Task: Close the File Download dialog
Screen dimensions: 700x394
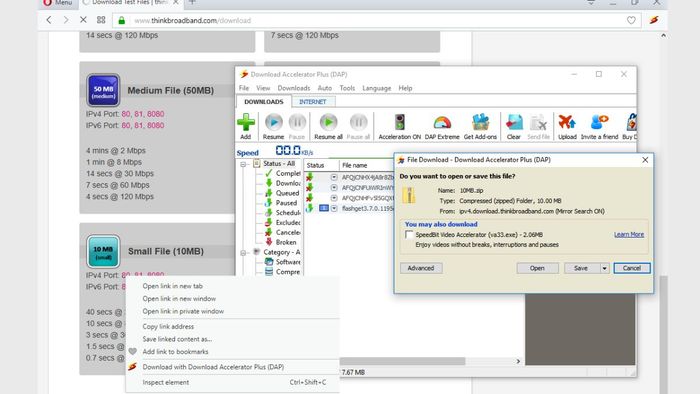Action: pos(645,160)
